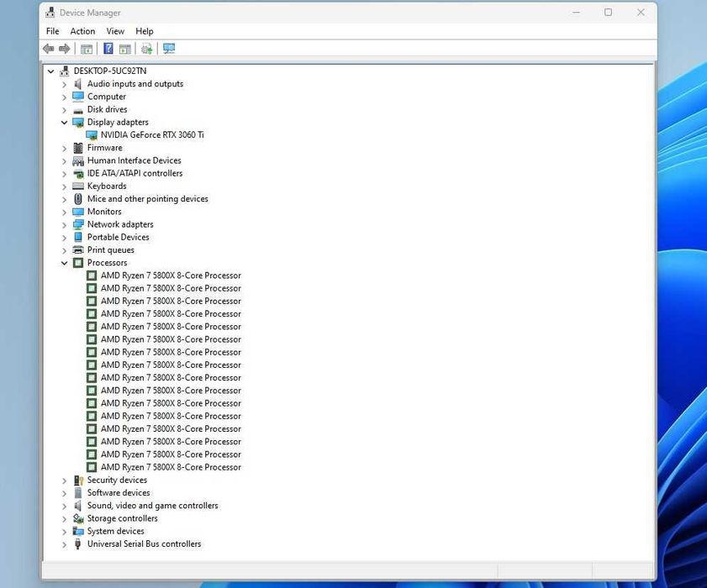
Task: Click the Storage controllers icon
Action: coord(78,518)
